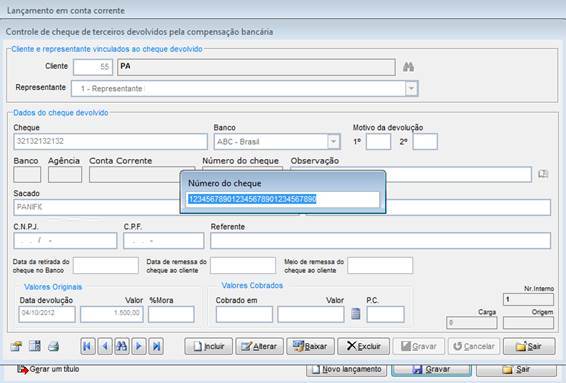The height and width of the screenshot is (383, 566).
Task: Click the Cheque field 32132132132
Action: pyautogui.click(x=110, y=142)
